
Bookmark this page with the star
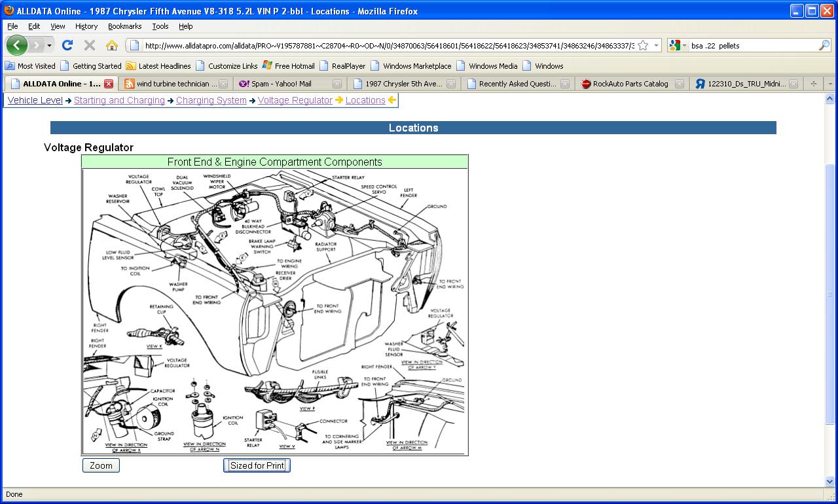click(643, 46)
